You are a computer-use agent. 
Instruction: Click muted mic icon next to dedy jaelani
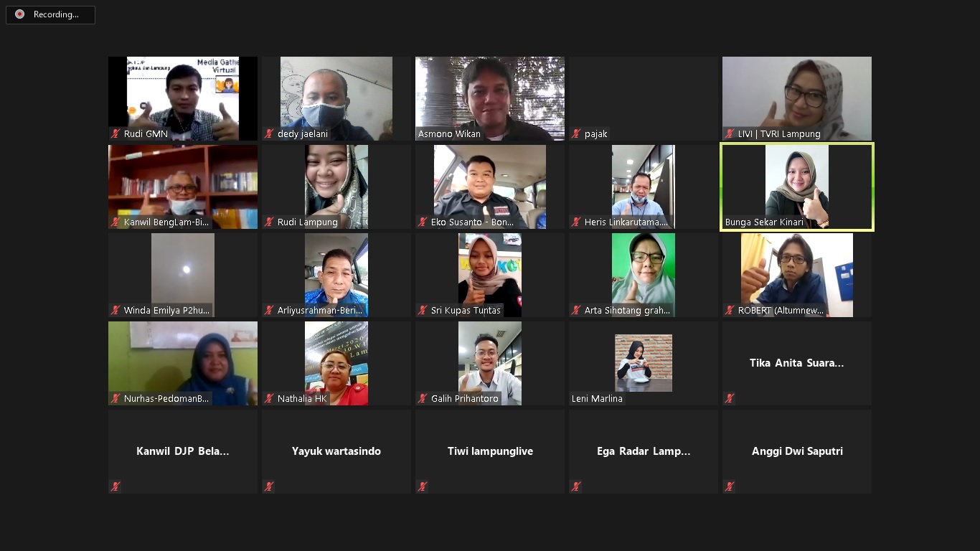(x=269, y=133)
